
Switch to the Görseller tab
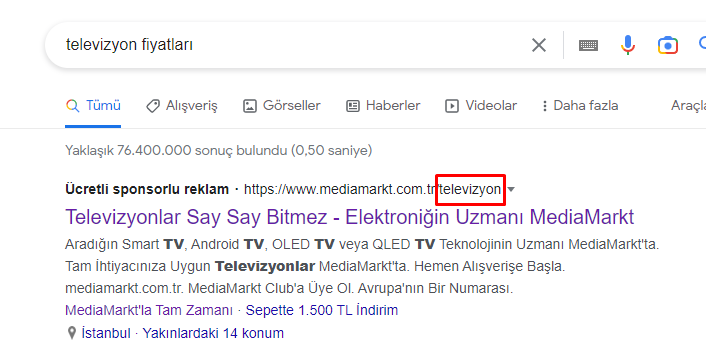coord(282,106)
